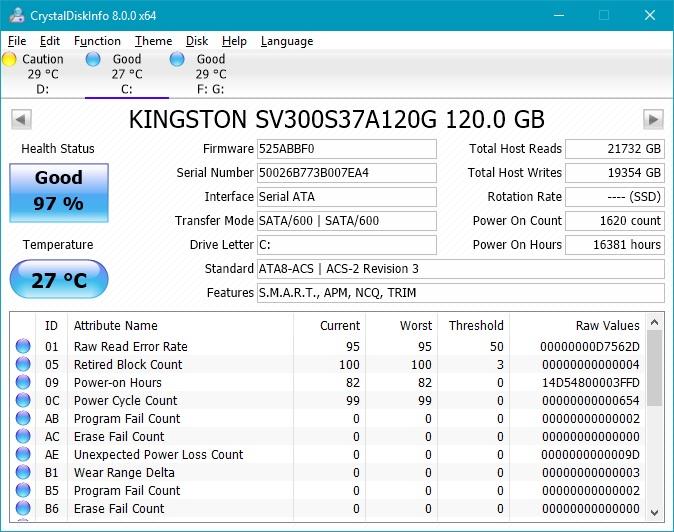Click the ID column header
Image resolution: width=674 pixels, height=532 pixels.
click(x=51, y=326)
